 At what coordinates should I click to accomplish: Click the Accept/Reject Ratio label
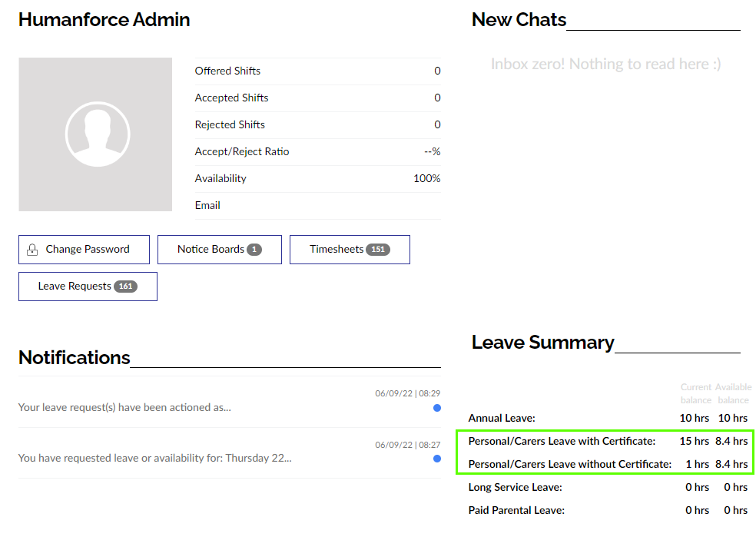click(242, 152)
